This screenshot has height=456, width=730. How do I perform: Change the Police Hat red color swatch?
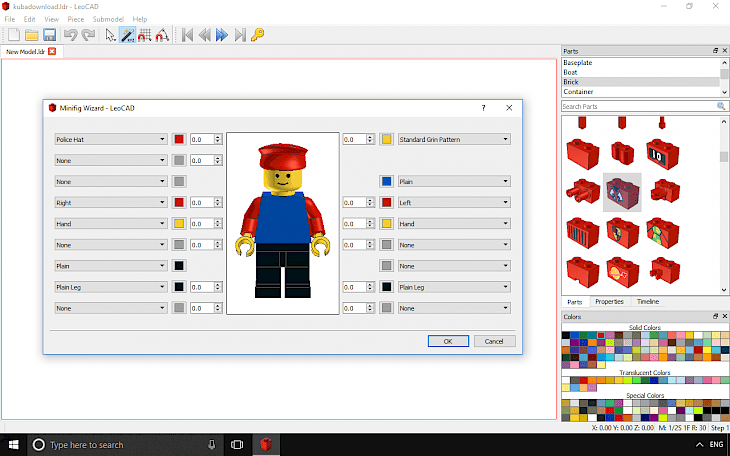[x=179, y=139]
